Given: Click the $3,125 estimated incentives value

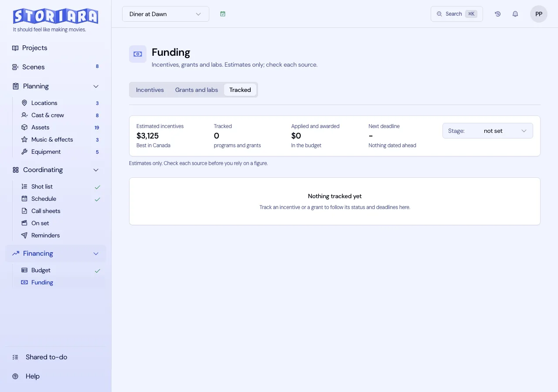Looking at the screenshot, I should 148,136.
